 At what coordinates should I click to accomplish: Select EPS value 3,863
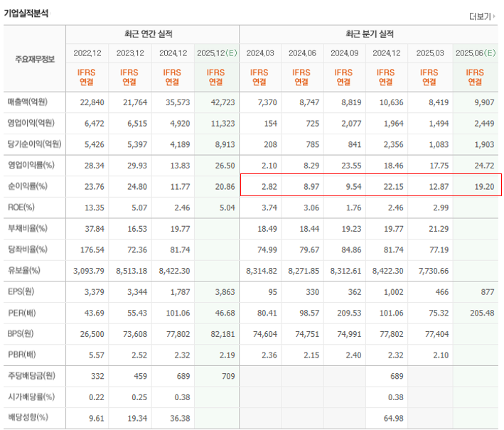(225, 292)
